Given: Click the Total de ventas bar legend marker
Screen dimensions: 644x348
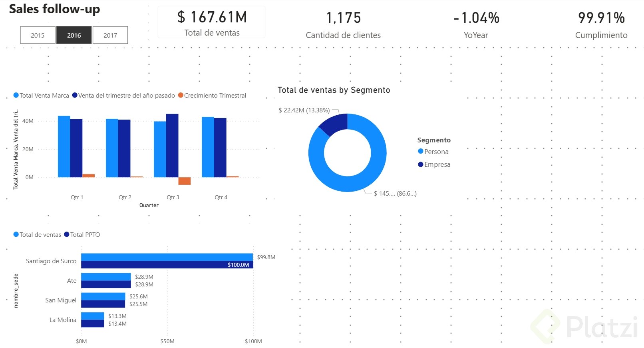Looking at the screenshot, I should (x=16, y=234).
